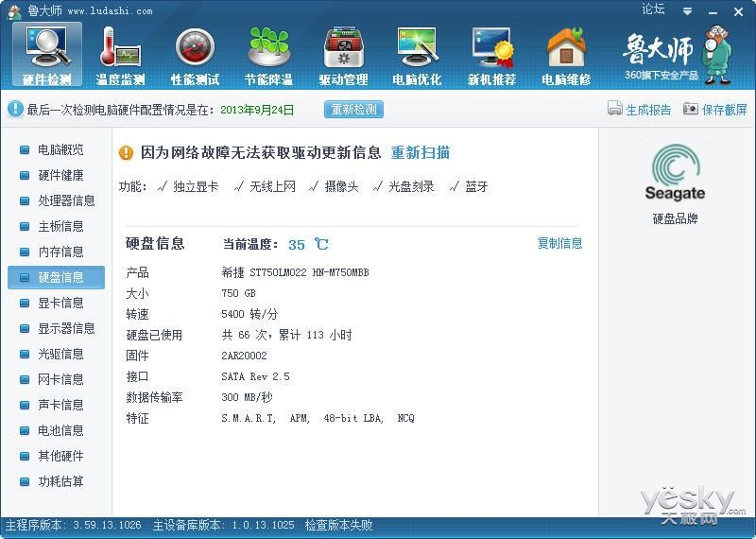Click the 35 ℃ current temperature value
Viewport: 756px width, 539px height.
coord(309,244)
